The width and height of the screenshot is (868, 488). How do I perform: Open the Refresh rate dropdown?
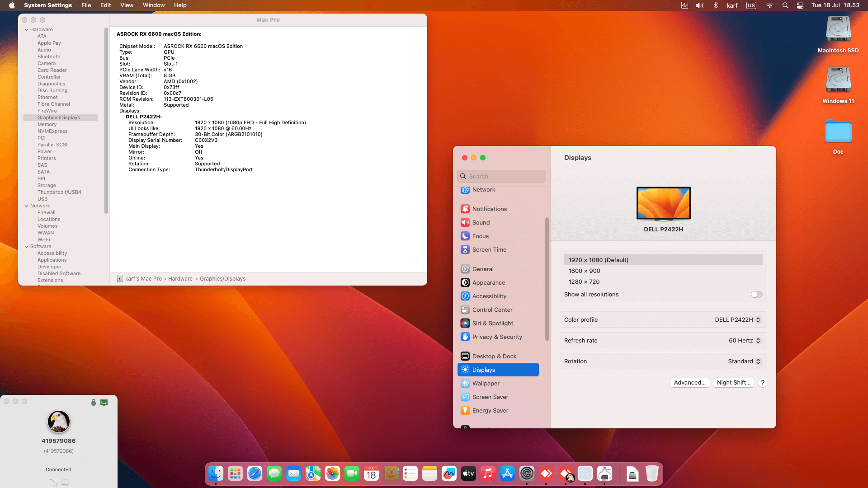click(x=745, y=340)
